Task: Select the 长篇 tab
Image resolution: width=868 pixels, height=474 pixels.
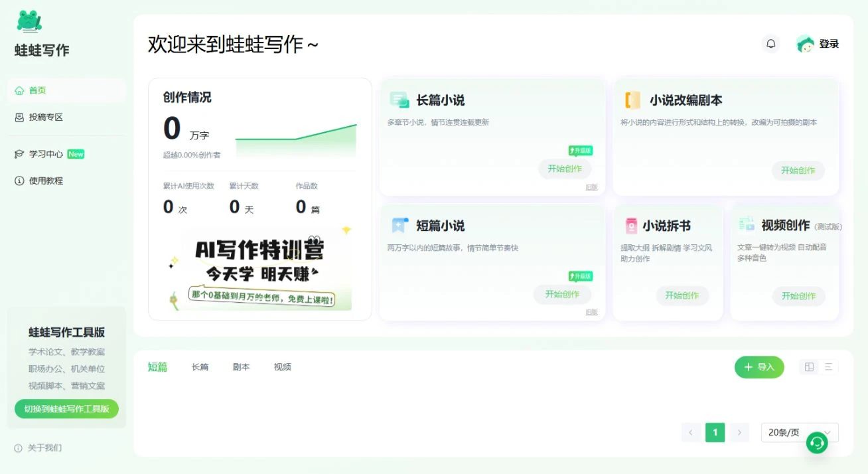Action: coord(200,367)
